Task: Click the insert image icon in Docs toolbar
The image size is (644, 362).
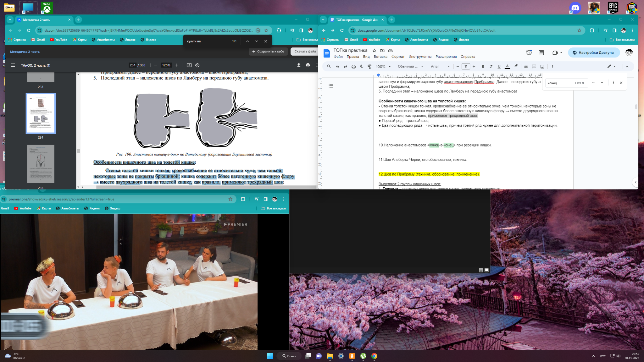Action: click(542, 66)
